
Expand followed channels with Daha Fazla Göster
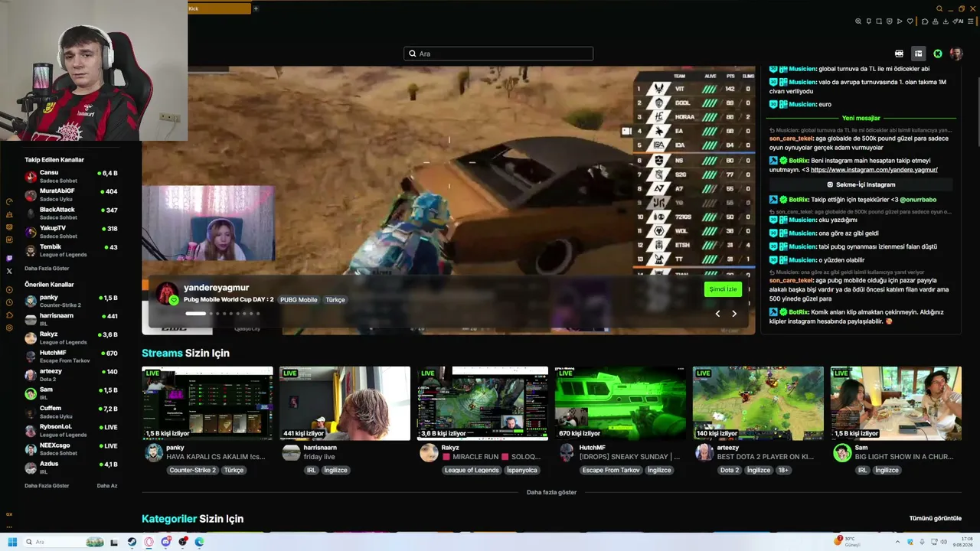coord(47,269)
